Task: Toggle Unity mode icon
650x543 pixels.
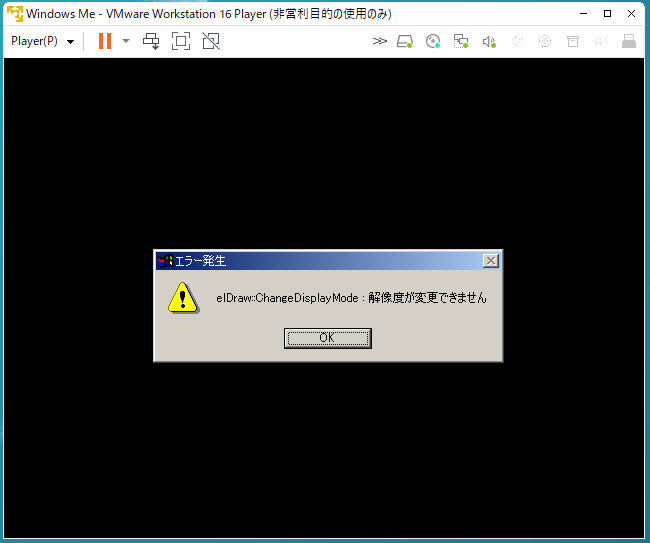Action: [x=211, y=41]
